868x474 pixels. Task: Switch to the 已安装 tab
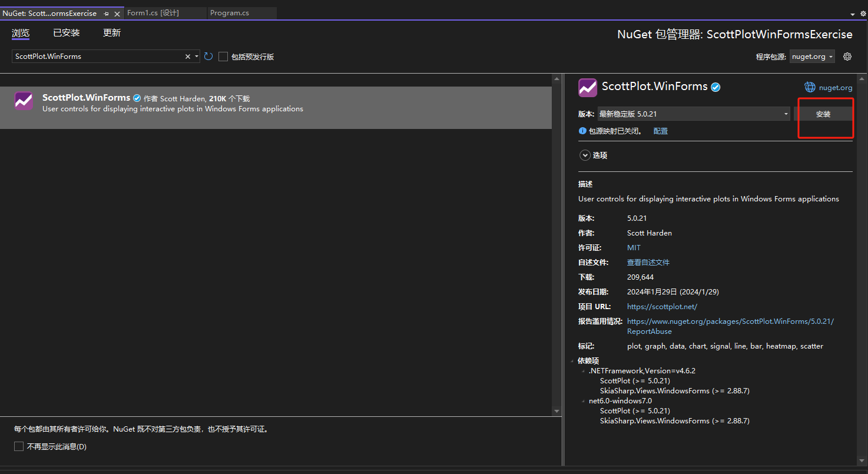pyautogui.click(x=66, y=33)
